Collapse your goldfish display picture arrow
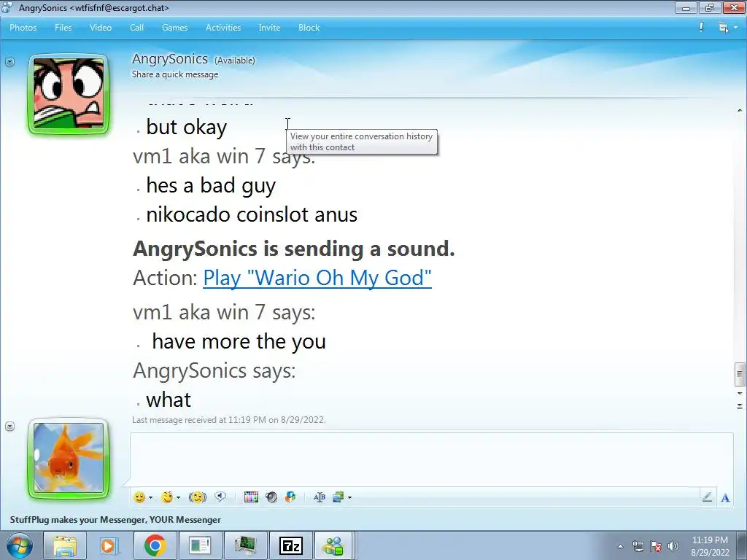 pos(9,426)
